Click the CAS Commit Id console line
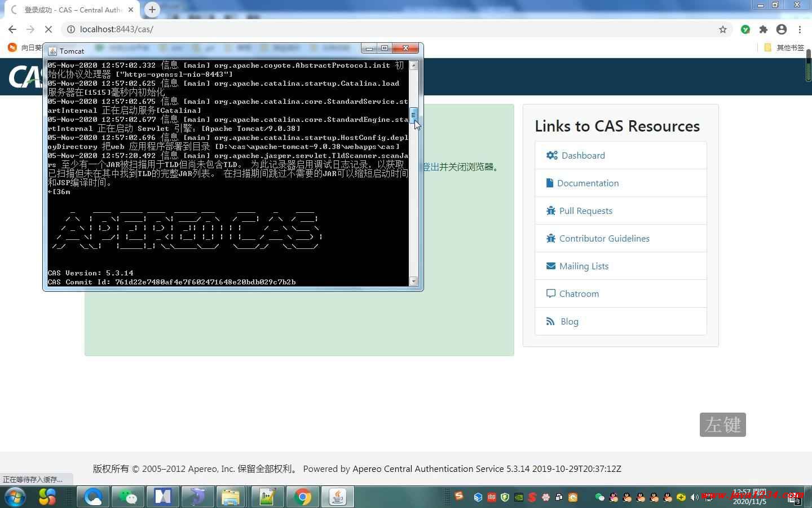The image size is (812, 508). point(171,282)
